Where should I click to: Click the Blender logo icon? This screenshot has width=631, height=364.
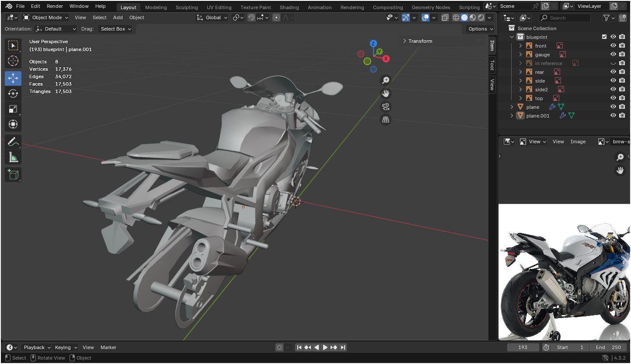coord(9,6)
